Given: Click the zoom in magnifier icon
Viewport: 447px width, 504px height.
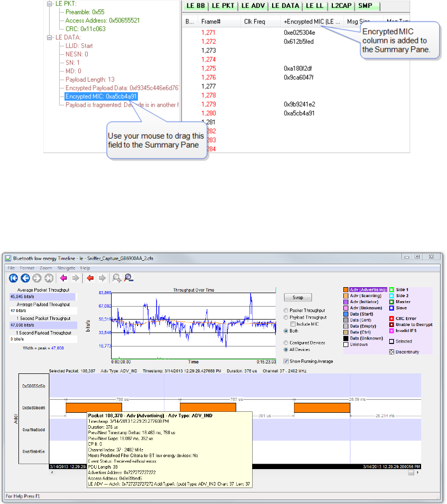Looking at the screenshot, I should [116, 279].
